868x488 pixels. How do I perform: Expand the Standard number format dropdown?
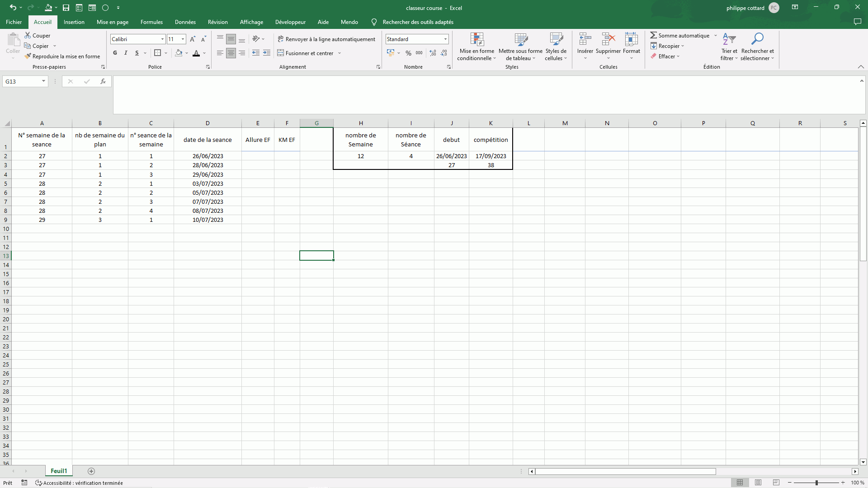[x=445, y=39]
